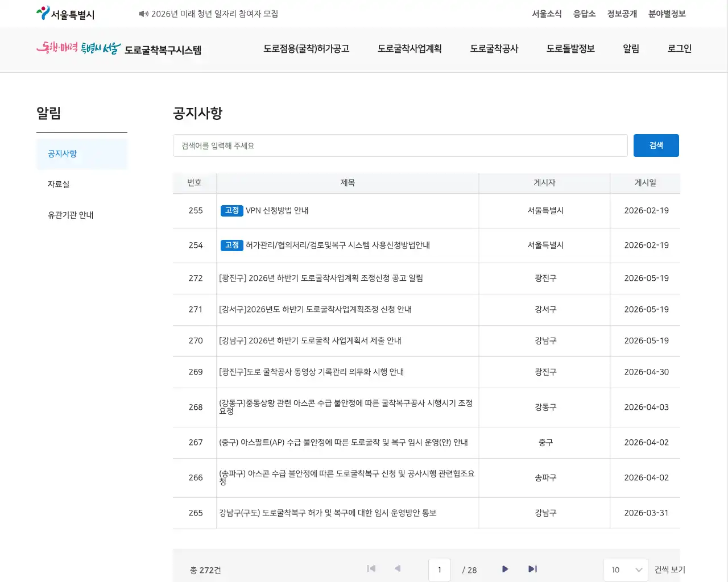Go to previous page arrow
This screenshot has height=582, width=728.
click(x=398, y=568)
